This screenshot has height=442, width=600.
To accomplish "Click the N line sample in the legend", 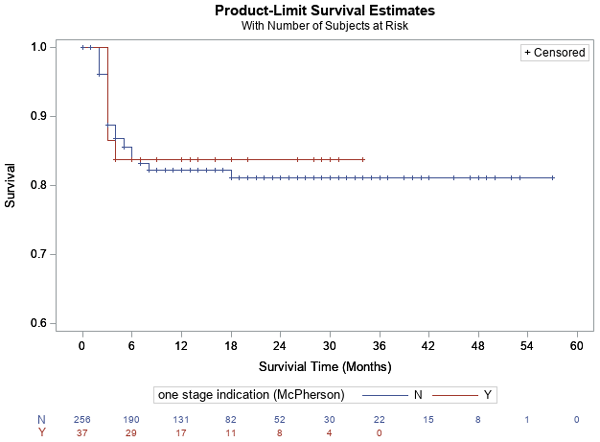I will click(x=394, y=394).
